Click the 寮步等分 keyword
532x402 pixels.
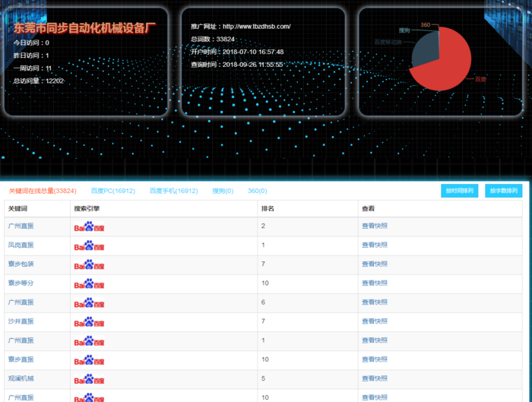coord(21,283)
